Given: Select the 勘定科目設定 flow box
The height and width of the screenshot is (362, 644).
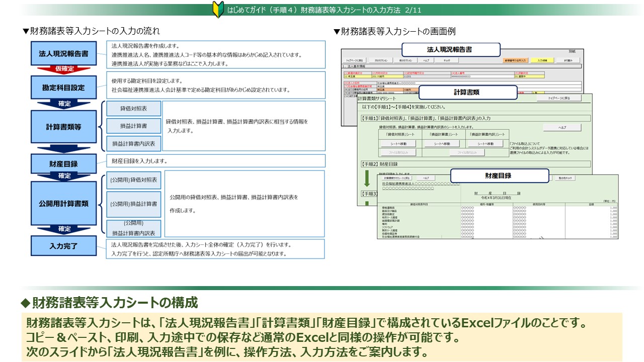Looking at the screenshot, I should pyautogui.click(x=63, y=87).
